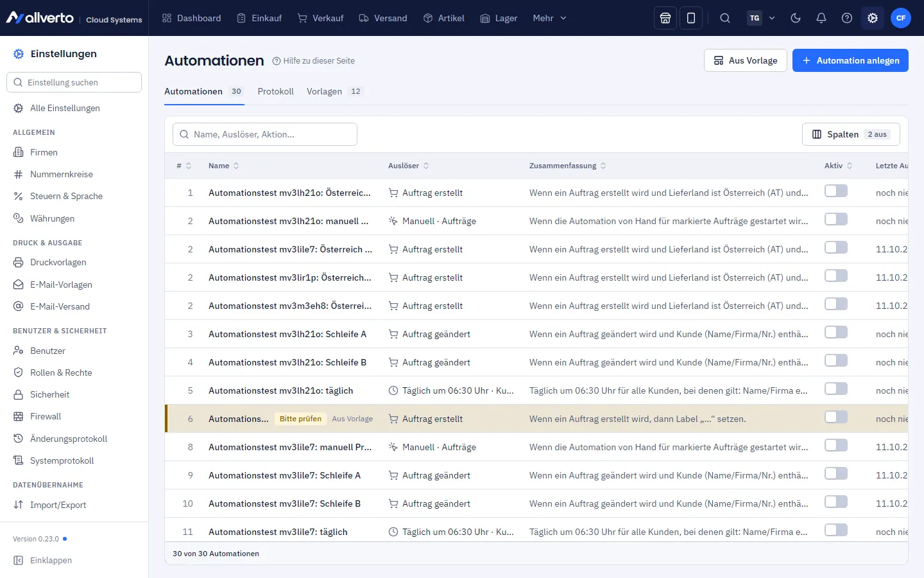Switch to Vorlagen tab

(335, 91)
